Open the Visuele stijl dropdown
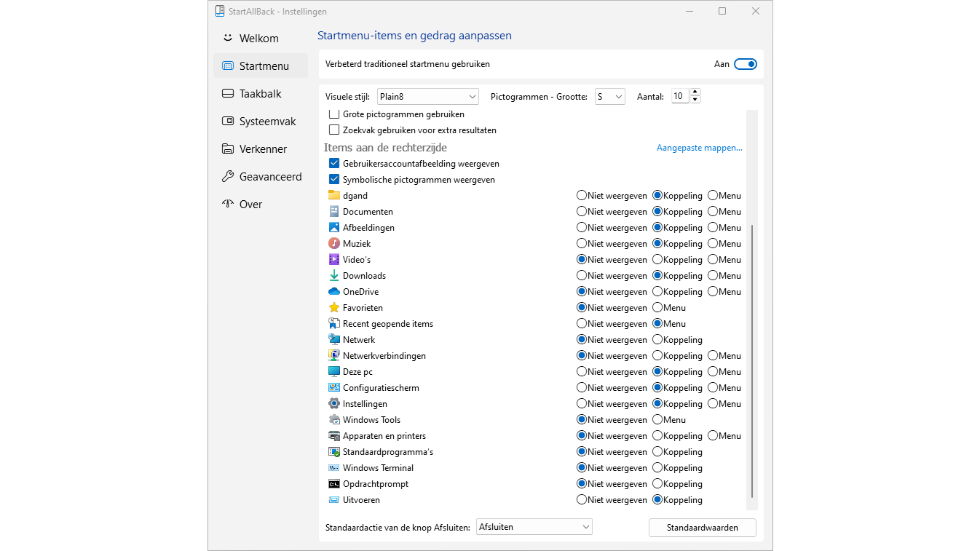980x551 pixels. click(428, 96)
